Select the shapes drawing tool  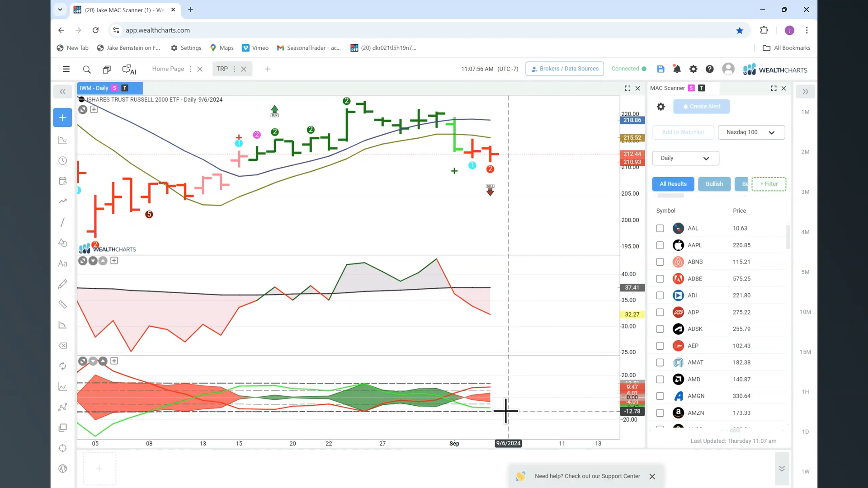click(x=63, y=243)
